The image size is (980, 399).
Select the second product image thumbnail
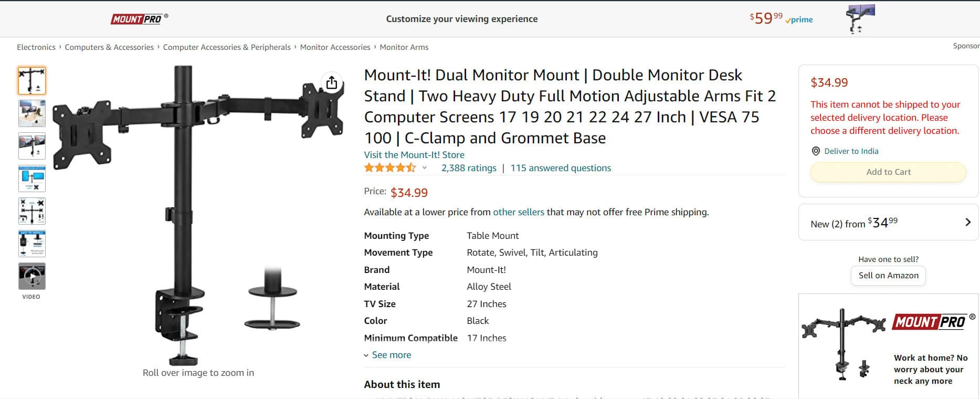coord(31,113)
